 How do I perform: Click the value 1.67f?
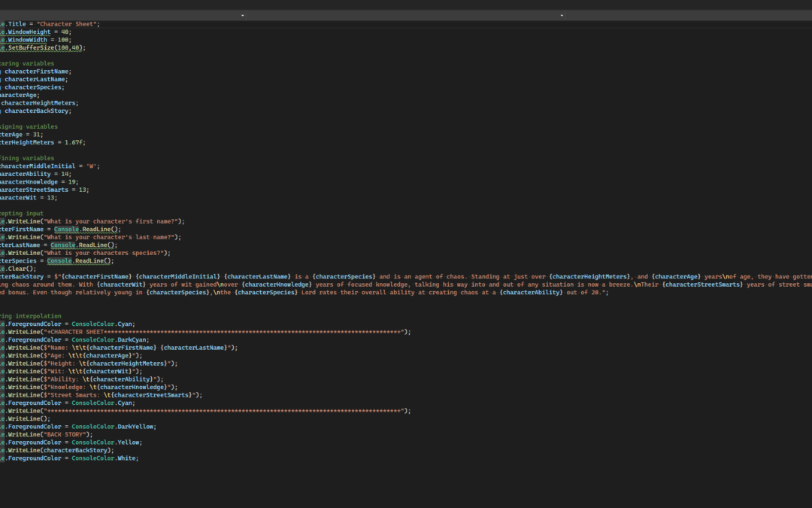75,142
